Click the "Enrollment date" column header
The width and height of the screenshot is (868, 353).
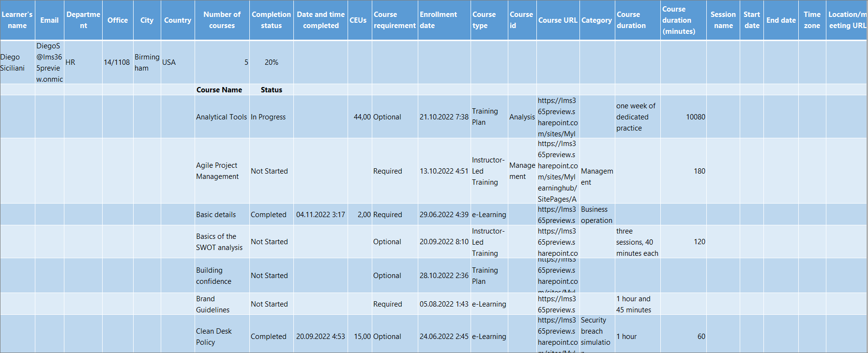[444, 20]
